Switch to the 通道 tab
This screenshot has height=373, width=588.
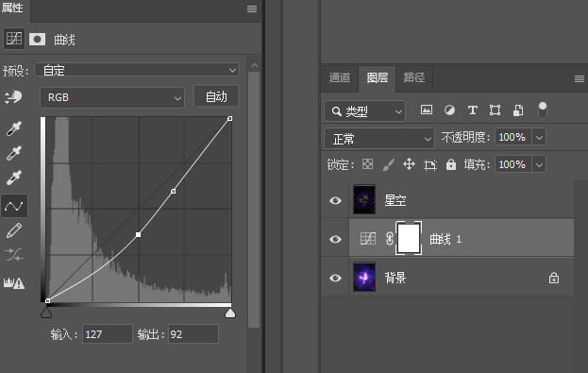point(340,77)
